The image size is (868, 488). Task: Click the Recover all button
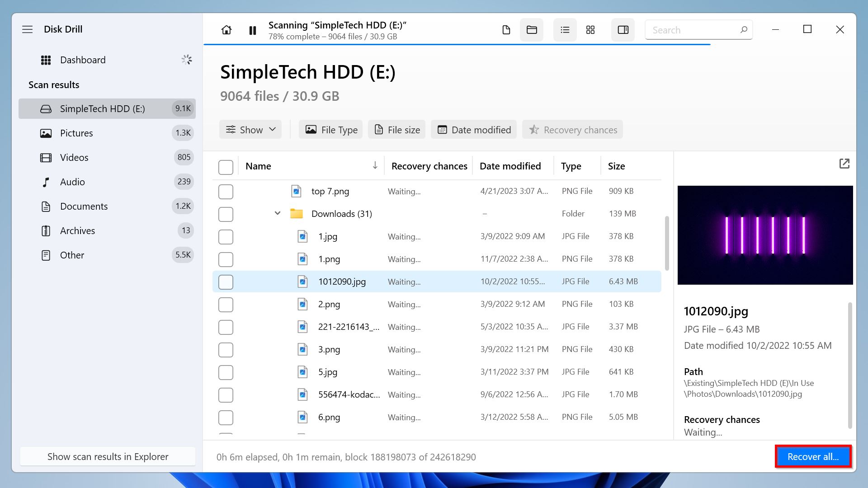click(x=813, y=456)
